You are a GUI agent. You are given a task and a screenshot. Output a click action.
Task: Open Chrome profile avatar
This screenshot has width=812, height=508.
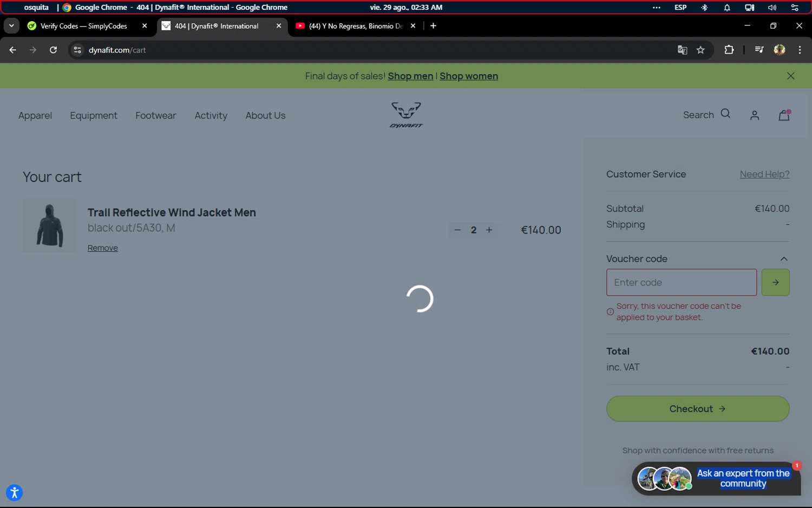tap(780, 50)
